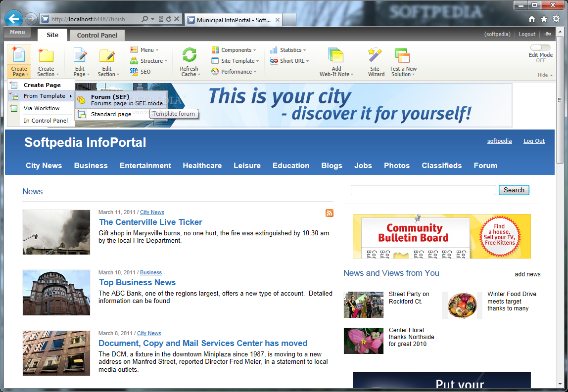Go to the Blogs navigation item
This screenshot has width=568, height=392.
click(x=332, y=166)
